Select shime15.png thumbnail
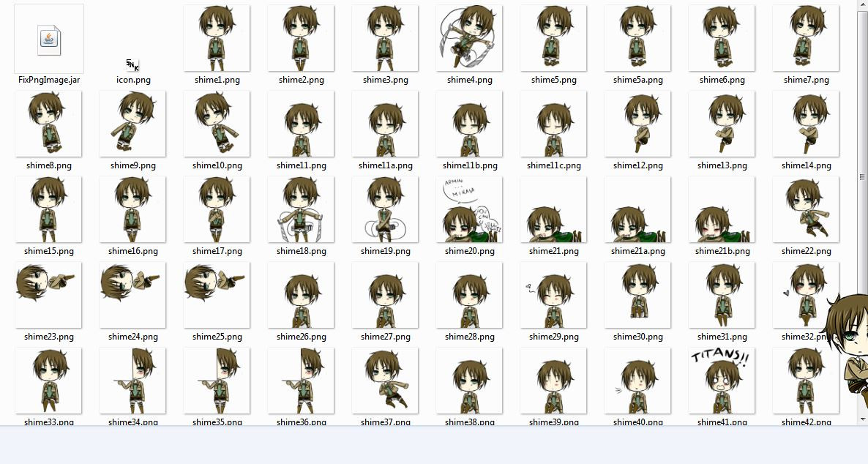The height and width of the screenshot is (464, 868). 49,210
